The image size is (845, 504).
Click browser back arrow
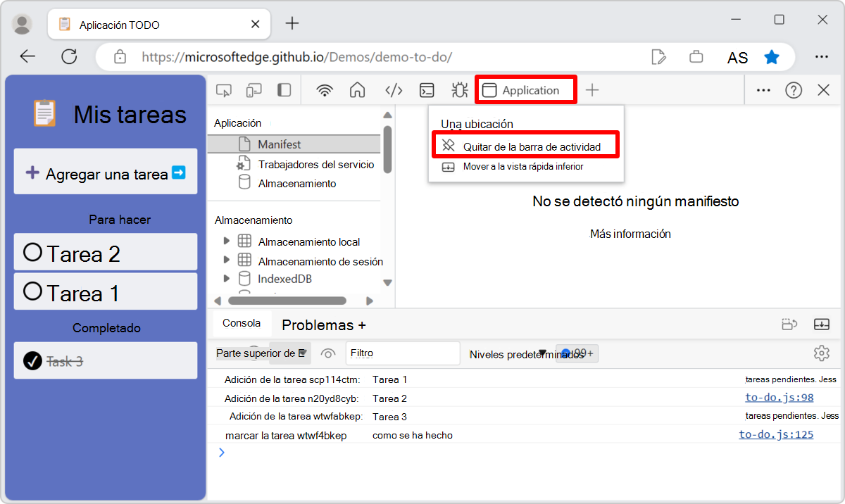pyautogui.click(x=28, y=57)
